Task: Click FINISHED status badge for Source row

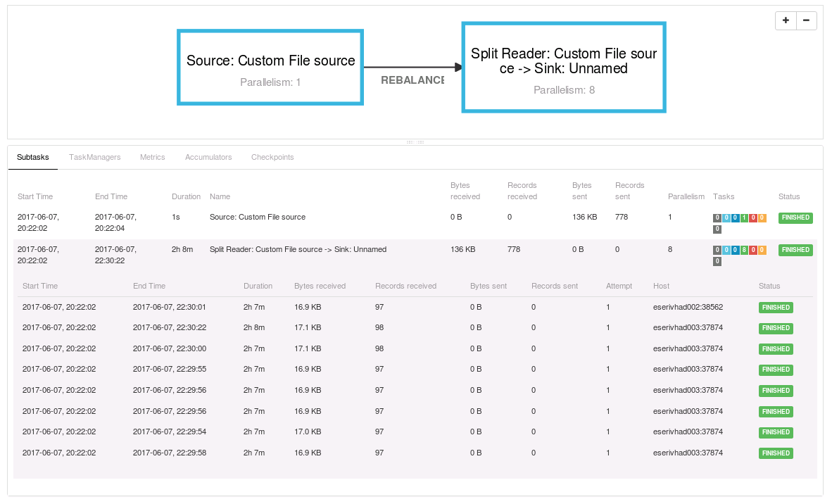Action: pyautogui.click(x=795, y=218)
